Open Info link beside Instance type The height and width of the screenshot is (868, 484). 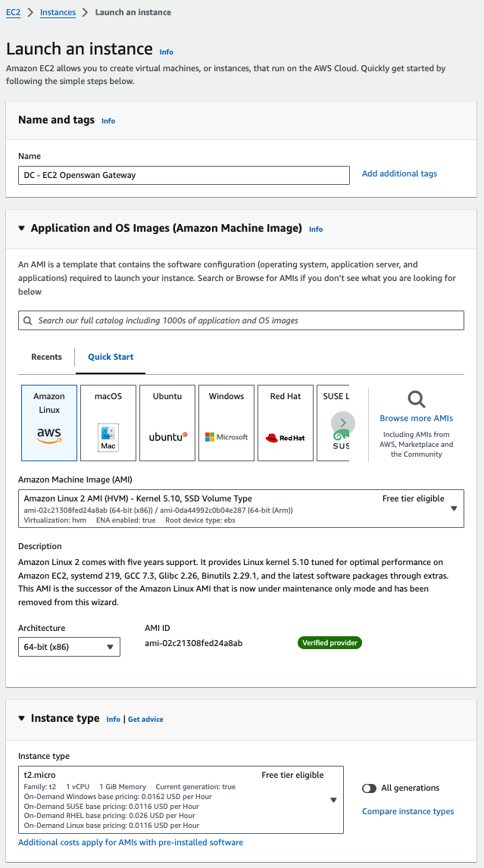[x=113, y=719]
